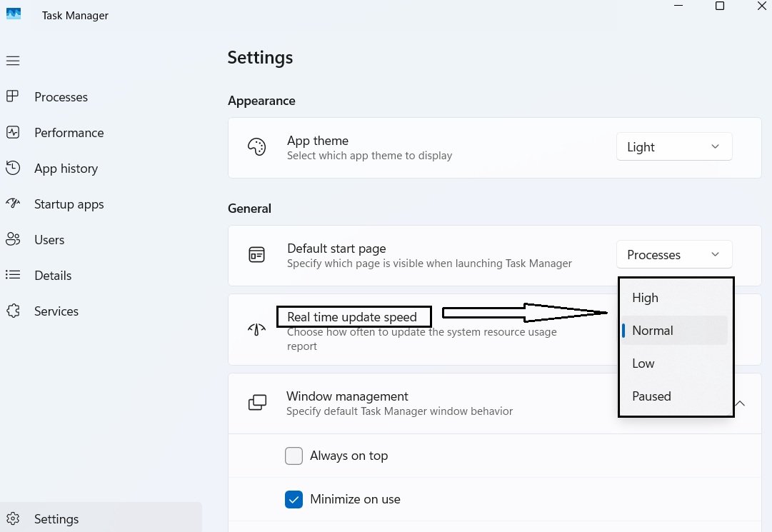Click the Real time update speed gauge icon

[256, 329]
